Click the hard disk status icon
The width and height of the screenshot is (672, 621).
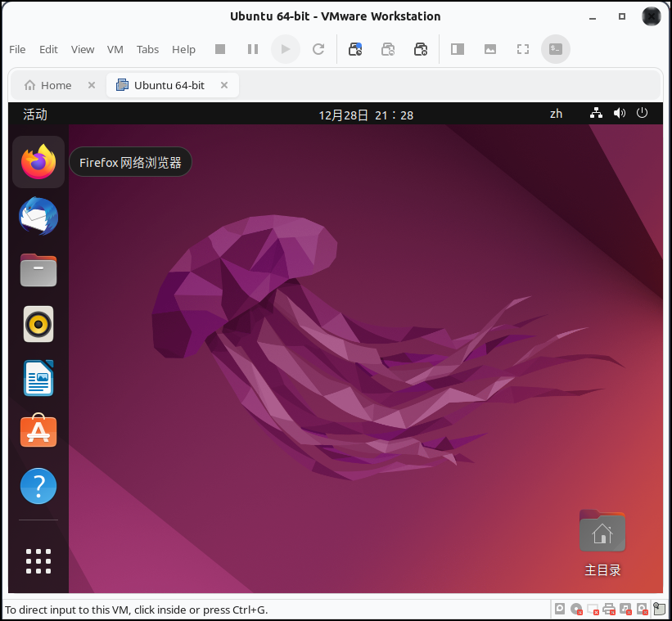pos(560,609)
